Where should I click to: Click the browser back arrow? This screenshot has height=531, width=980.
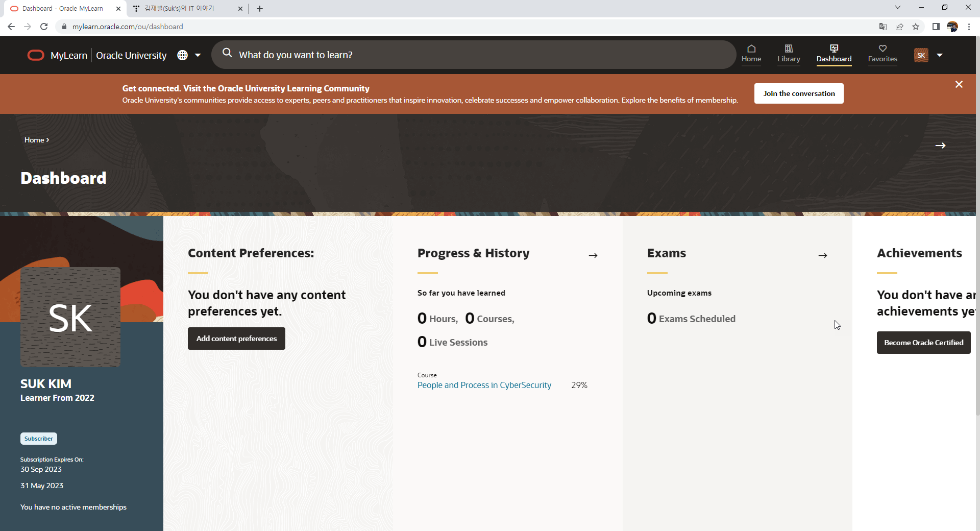point(11,27)
